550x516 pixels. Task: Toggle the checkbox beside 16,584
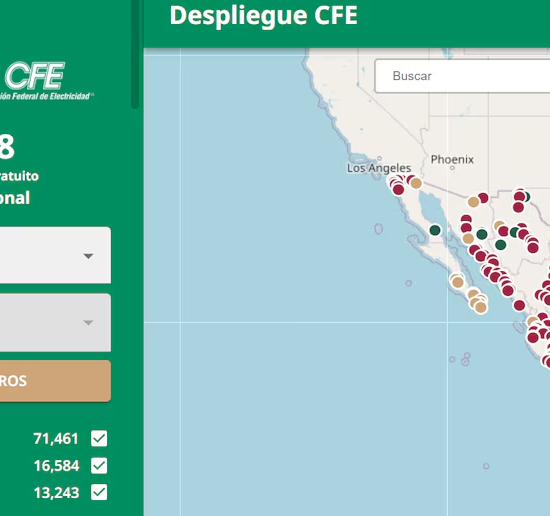pyautogui.click(x=99, y=466)
